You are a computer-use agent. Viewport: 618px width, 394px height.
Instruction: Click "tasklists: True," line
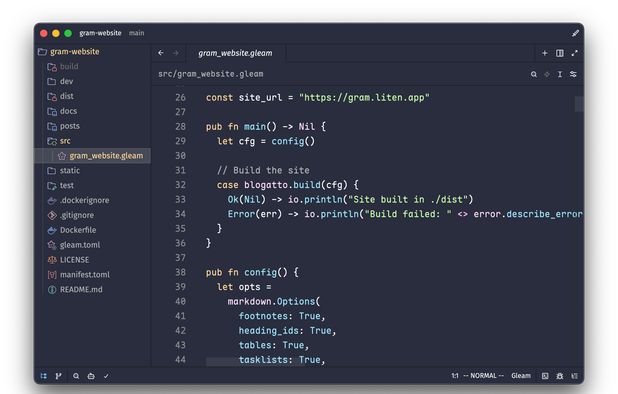(x=282, y=360)
